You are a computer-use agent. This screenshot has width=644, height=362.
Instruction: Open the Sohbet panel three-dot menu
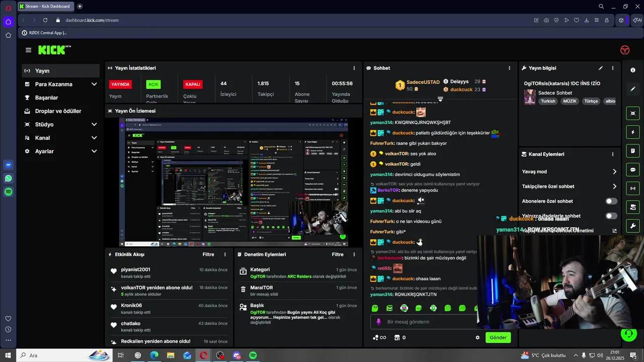tap(509, 68)
